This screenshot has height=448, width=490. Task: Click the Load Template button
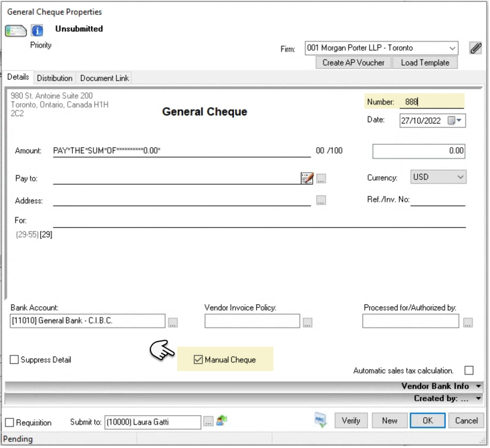[425, 63]
